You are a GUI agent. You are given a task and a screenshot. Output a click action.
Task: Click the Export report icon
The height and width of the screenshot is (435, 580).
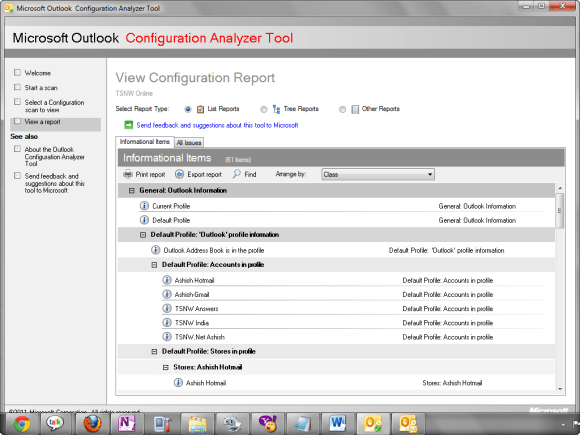(x=179, y=174)
